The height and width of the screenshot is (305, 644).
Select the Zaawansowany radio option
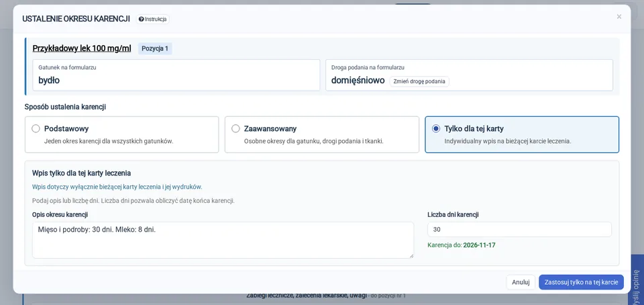click(235, 129)
